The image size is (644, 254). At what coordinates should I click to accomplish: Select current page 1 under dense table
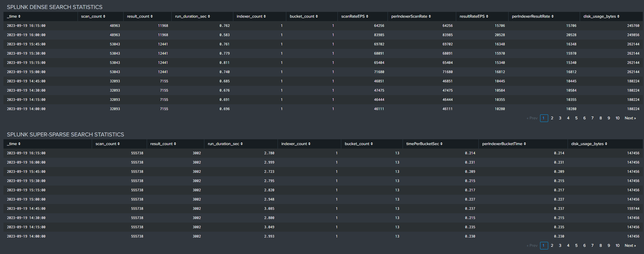(544, 118)
